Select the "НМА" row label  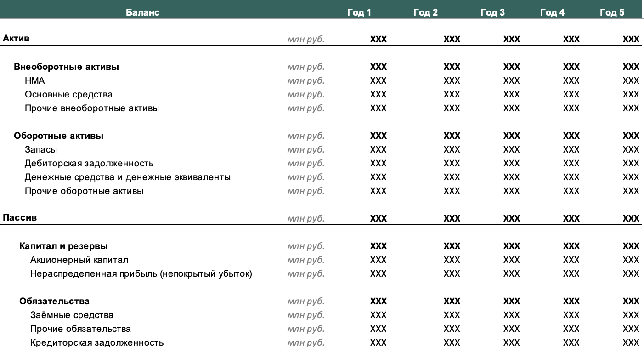pyautogui.click(x=35, y=81)
